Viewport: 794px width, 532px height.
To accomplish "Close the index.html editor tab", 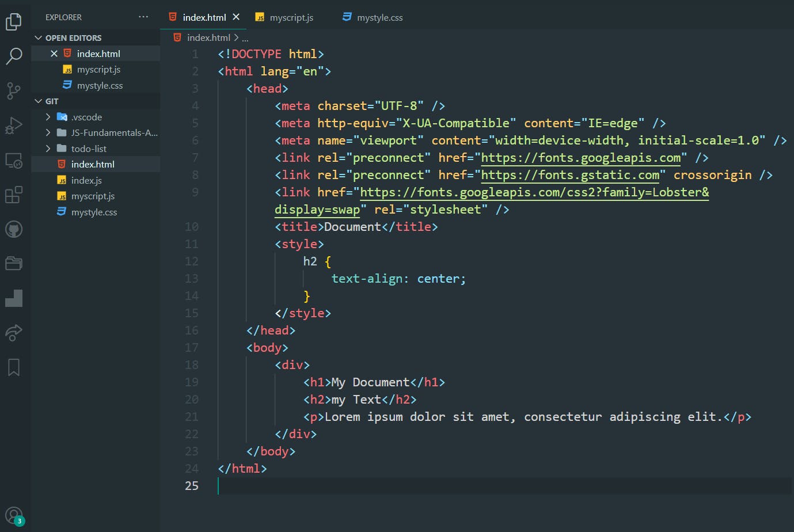I will point(236,17).
